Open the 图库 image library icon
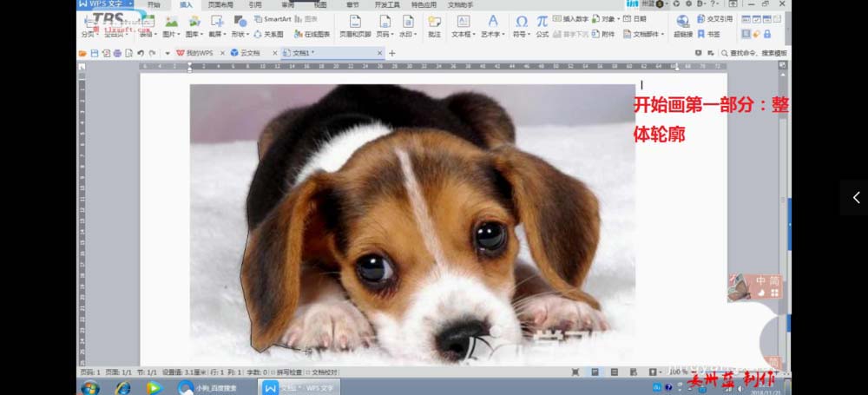 tap(194, 22)
